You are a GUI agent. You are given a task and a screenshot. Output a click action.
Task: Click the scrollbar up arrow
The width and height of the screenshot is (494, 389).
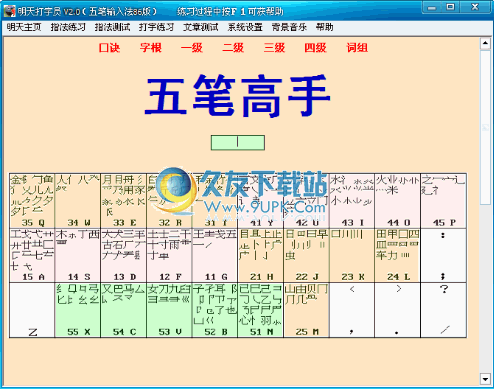(x=485, y=43)
